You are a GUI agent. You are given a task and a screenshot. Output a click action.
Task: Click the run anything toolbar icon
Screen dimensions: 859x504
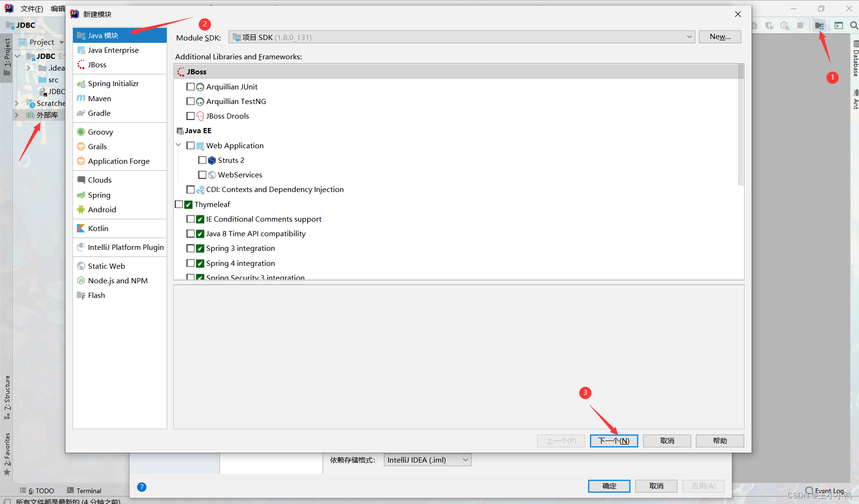pyautogui.click(x=838, y=25)
